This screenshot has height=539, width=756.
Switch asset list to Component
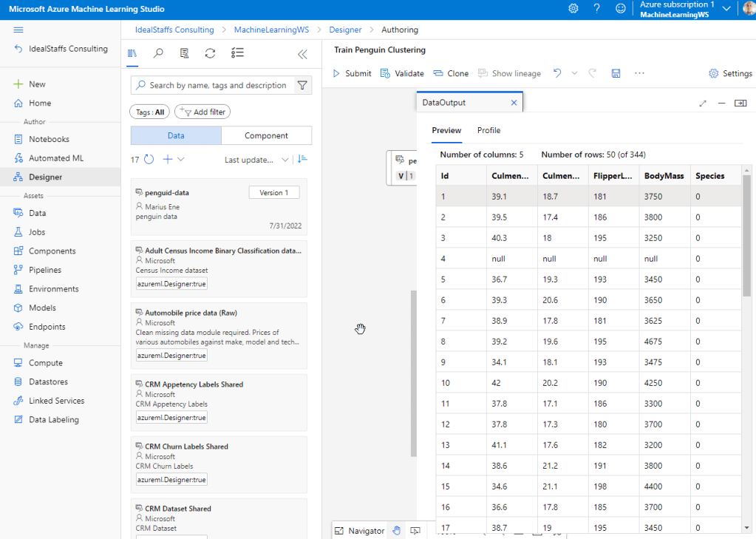[x=266, y=135]
